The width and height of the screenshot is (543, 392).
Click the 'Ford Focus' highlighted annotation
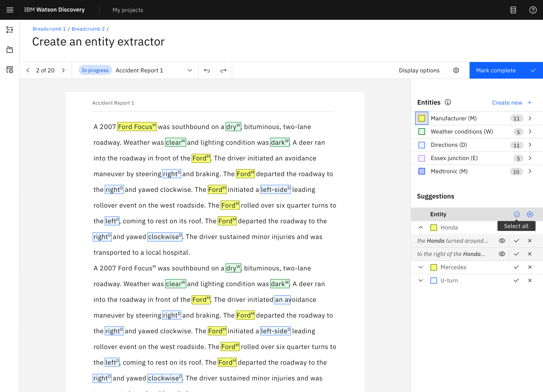click(x=137, y=127)
